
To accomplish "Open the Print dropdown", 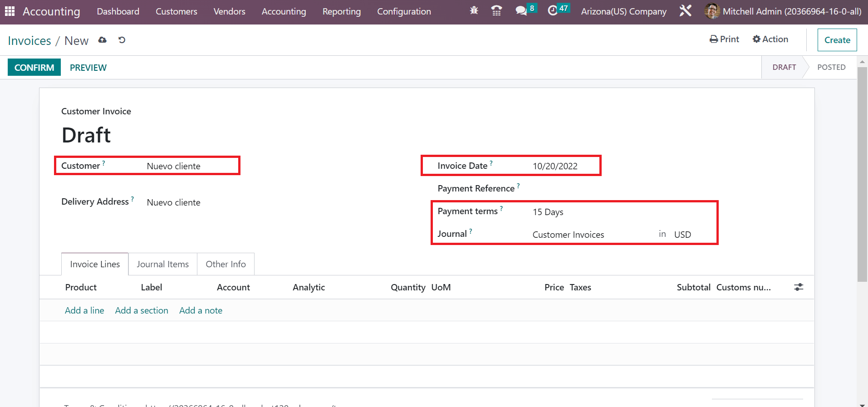I will tap(725, 39).
